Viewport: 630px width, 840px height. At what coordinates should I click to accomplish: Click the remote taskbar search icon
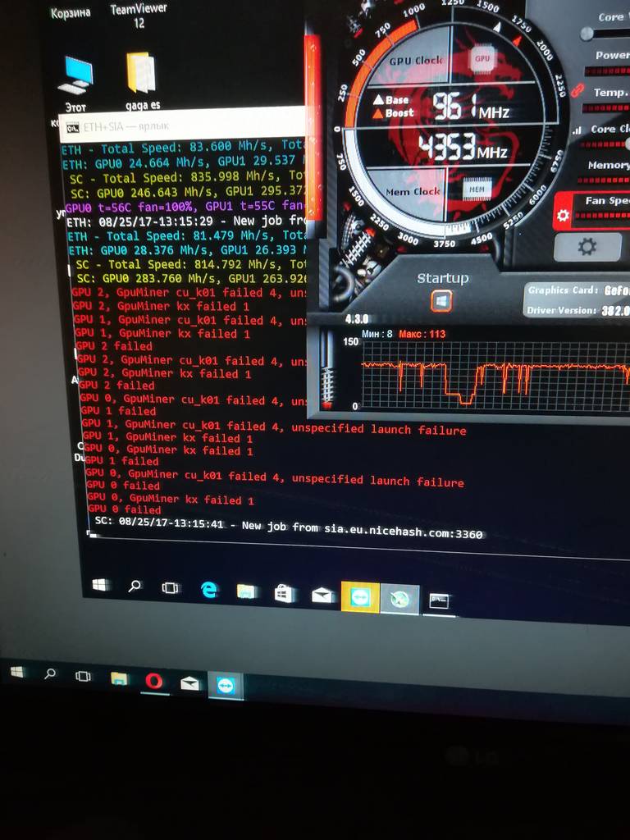(135, 586)
